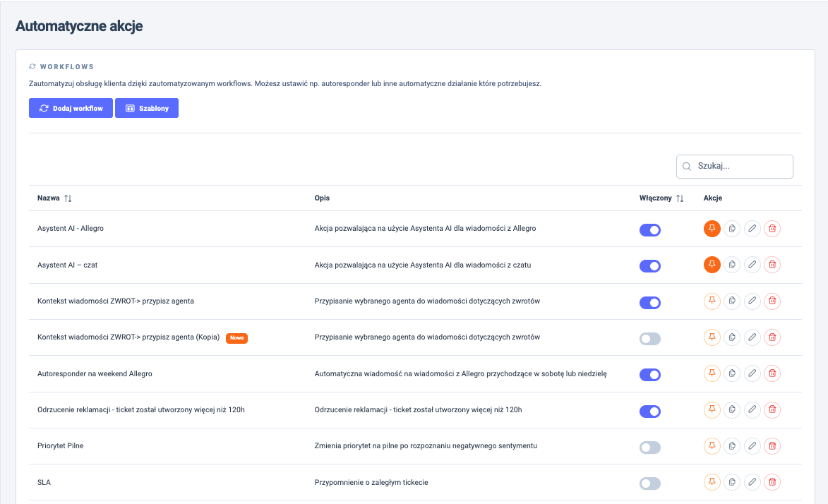Unpin the Asystent AI - Allegro workflow

pyautogui.click(x=712, y=229)
